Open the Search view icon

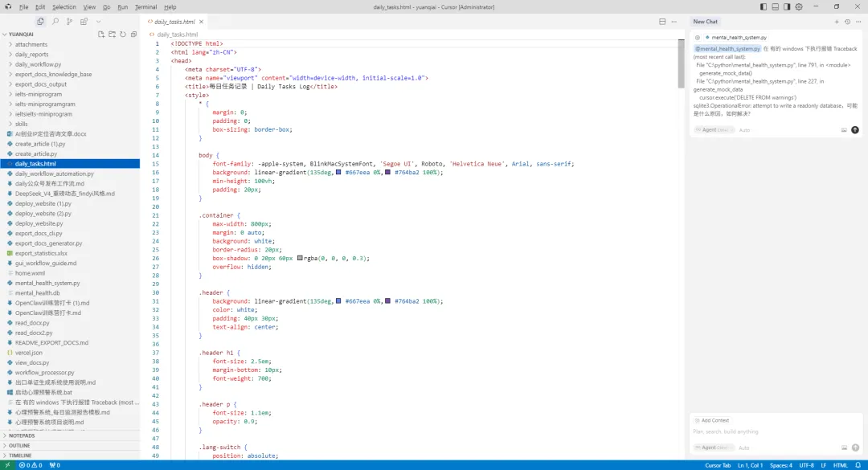[x=55, y=22]
